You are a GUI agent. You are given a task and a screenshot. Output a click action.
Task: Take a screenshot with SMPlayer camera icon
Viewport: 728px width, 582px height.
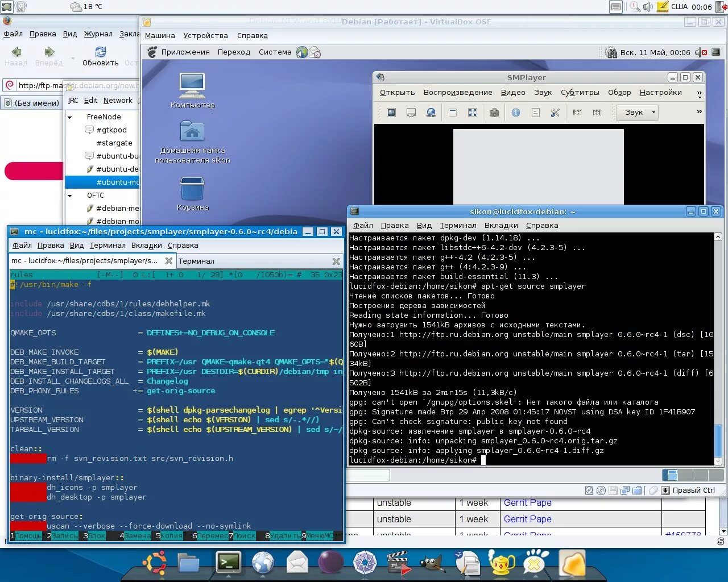[494, 113]
